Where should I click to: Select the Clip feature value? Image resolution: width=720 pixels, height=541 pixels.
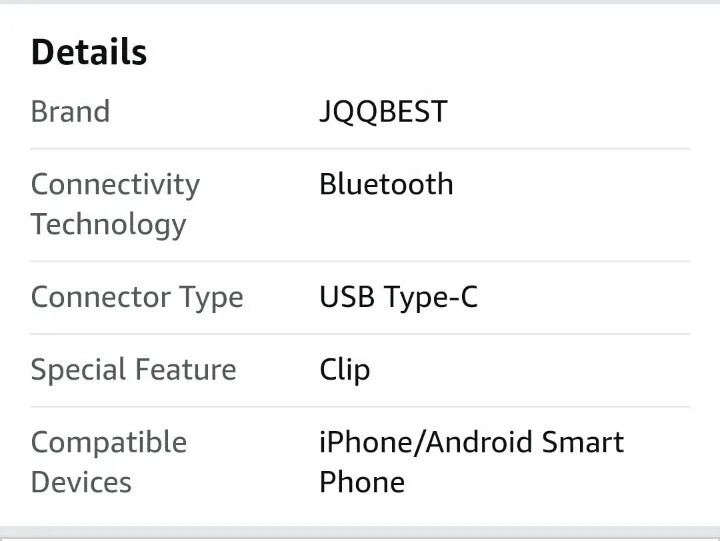pyautogui.click(x=344, y=370)
